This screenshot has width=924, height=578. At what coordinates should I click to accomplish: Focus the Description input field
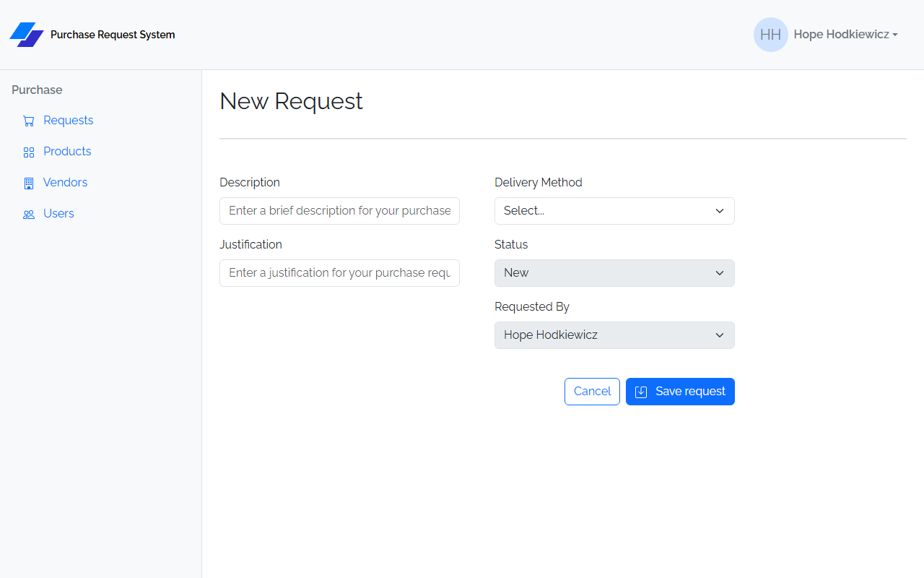[x=339, y=211]
